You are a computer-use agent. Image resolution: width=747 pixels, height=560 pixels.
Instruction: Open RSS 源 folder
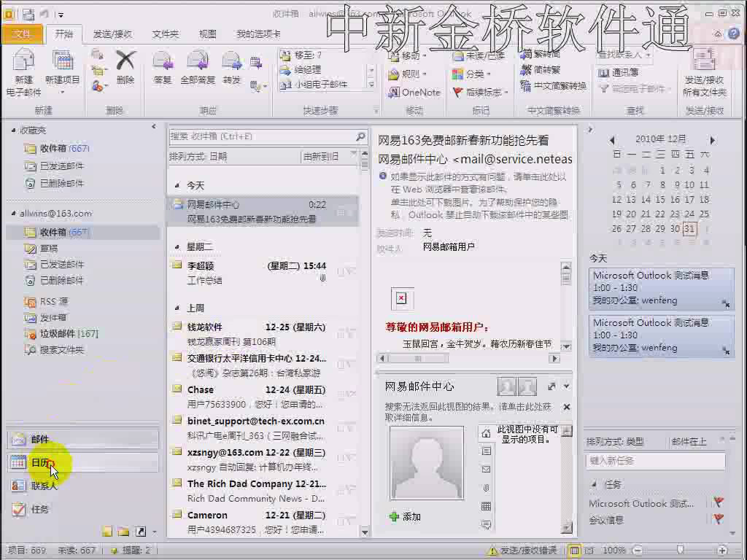(x=46, y=301)
